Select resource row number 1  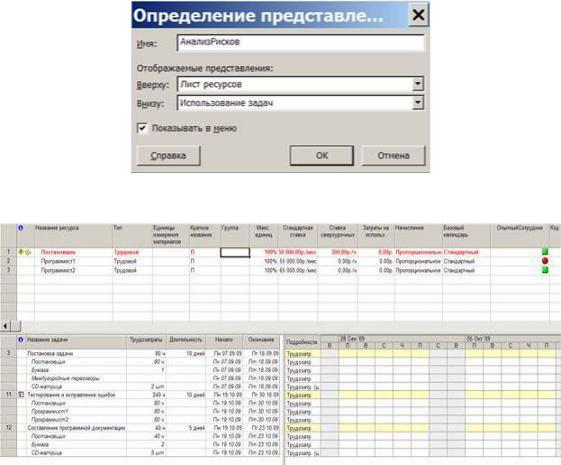click(9, 252)
